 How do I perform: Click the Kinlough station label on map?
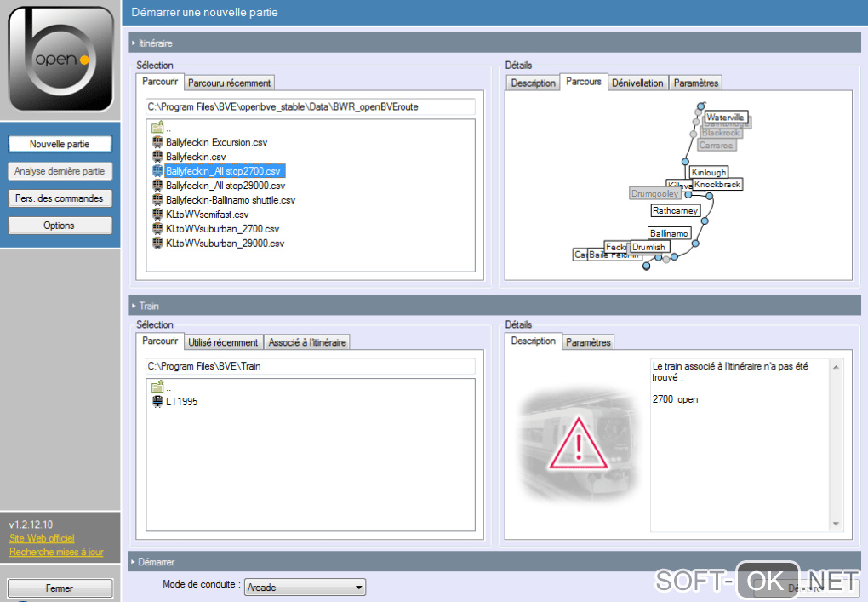coord(709,172)
